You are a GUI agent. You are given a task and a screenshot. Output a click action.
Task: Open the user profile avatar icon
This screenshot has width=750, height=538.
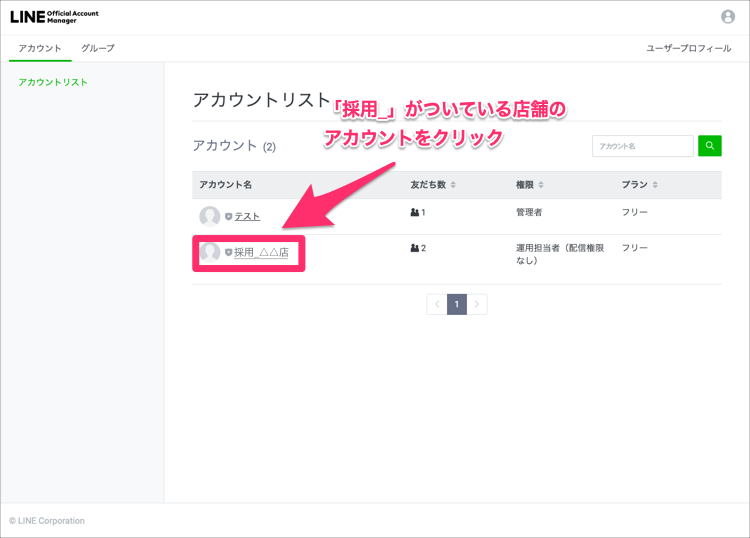(x=728, y=17)
